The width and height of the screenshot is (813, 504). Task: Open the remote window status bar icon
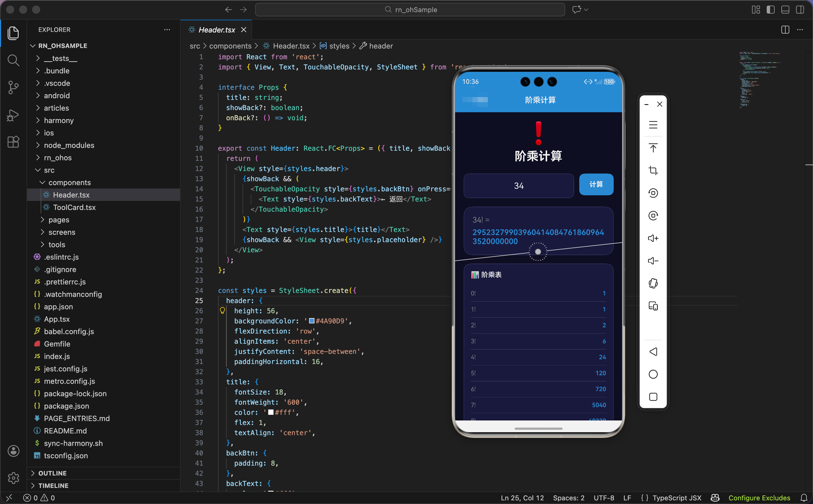point(9,498)
